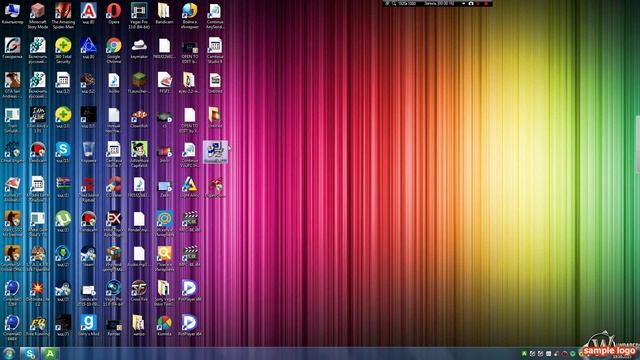Open Garry's Mod shortcut
This screenshot has width=640, height=360.
click(88, 325)
